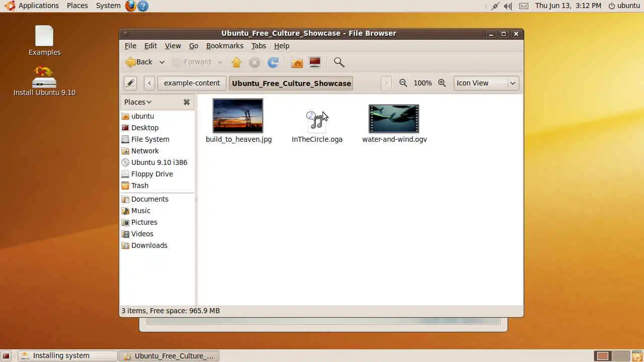The width and height of the screenshot is (644, 362).
Task: Toggle text-based location entry with pencil button
Action: coord(130,83)
